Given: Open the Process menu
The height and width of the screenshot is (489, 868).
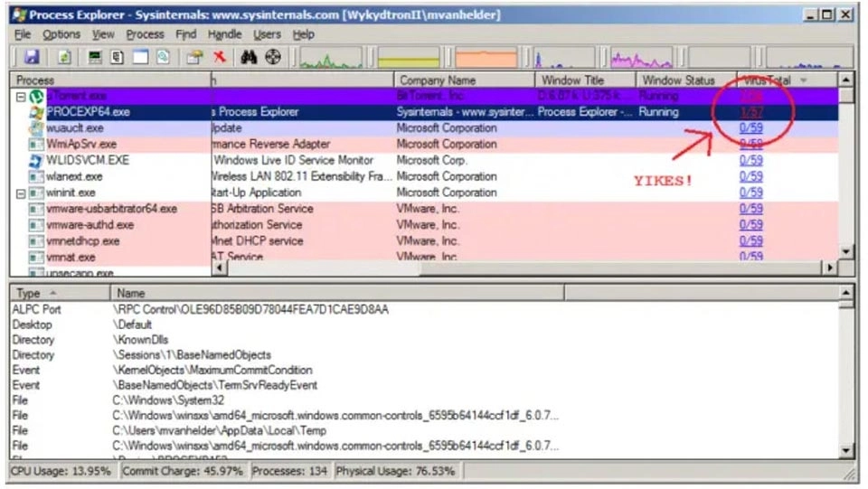Looking at the screenshot, I should click(145, 34).
